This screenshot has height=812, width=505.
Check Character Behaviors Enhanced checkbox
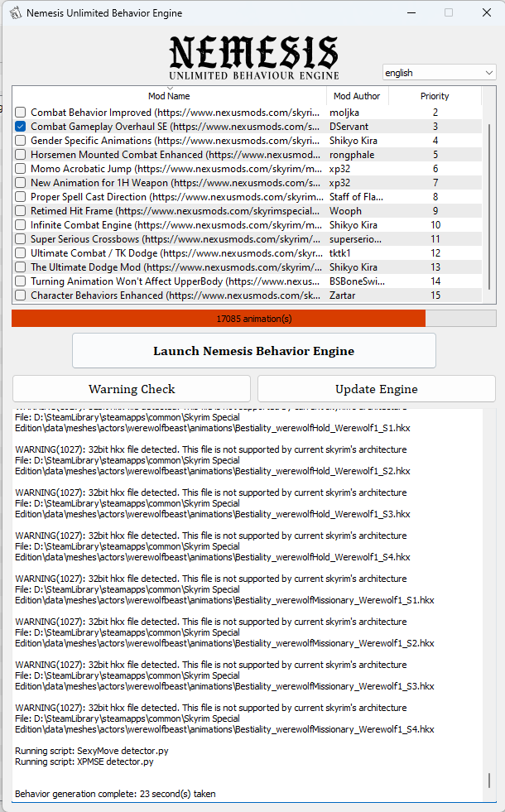20,295
